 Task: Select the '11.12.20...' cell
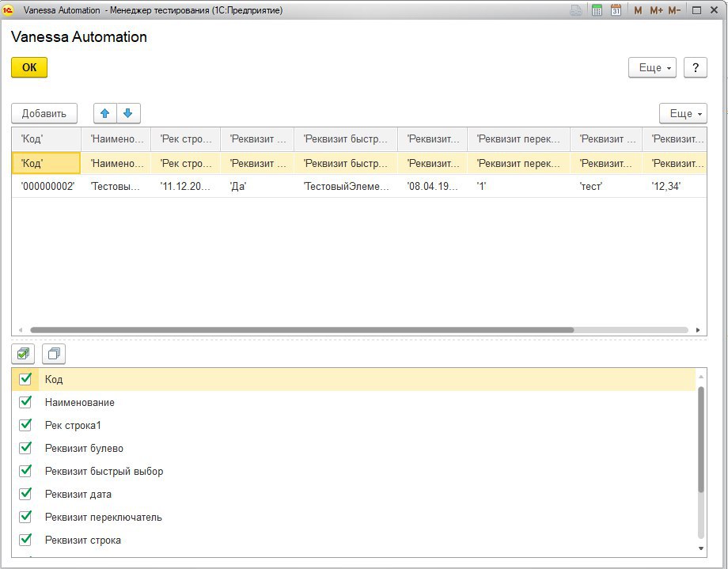coord(186,186)
